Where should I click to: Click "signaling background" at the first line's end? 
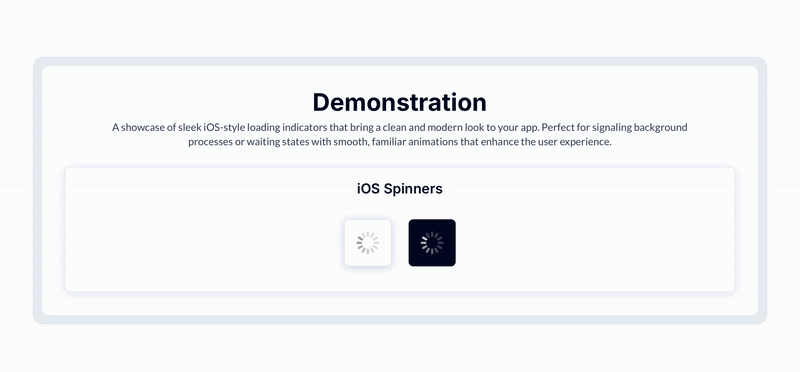click(640, 128)
